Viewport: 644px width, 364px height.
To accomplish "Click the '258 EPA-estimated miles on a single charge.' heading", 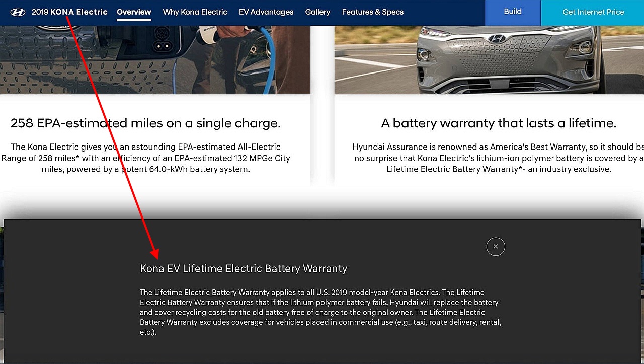I will (x=146, y=123).
